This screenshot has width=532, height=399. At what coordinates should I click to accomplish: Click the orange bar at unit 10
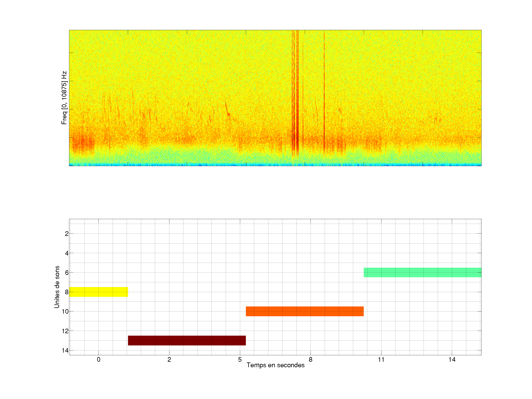pos(304,311)
